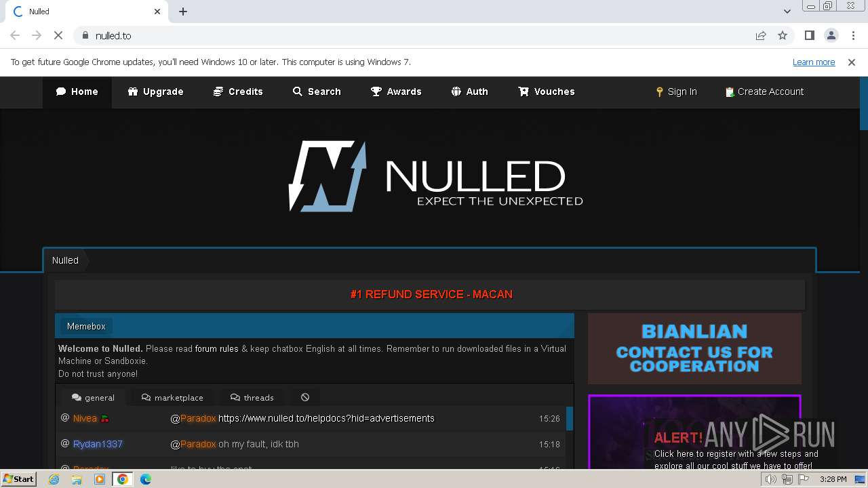Open File Explorer from taskbar
Viewport: 868px width, 488px height.
pos(77,479)
